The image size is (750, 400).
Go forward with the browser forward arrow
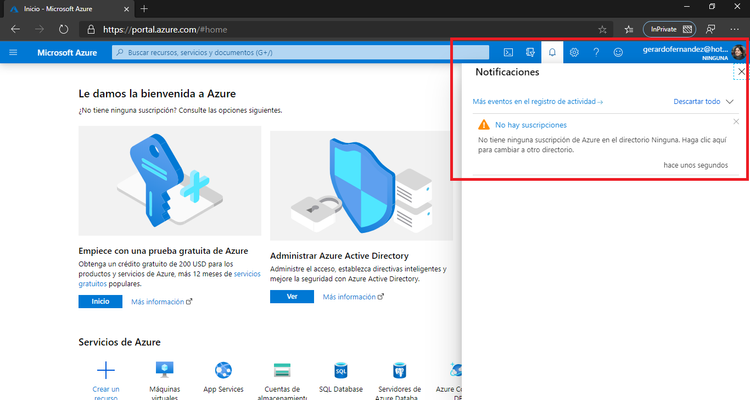click(39, 29)
